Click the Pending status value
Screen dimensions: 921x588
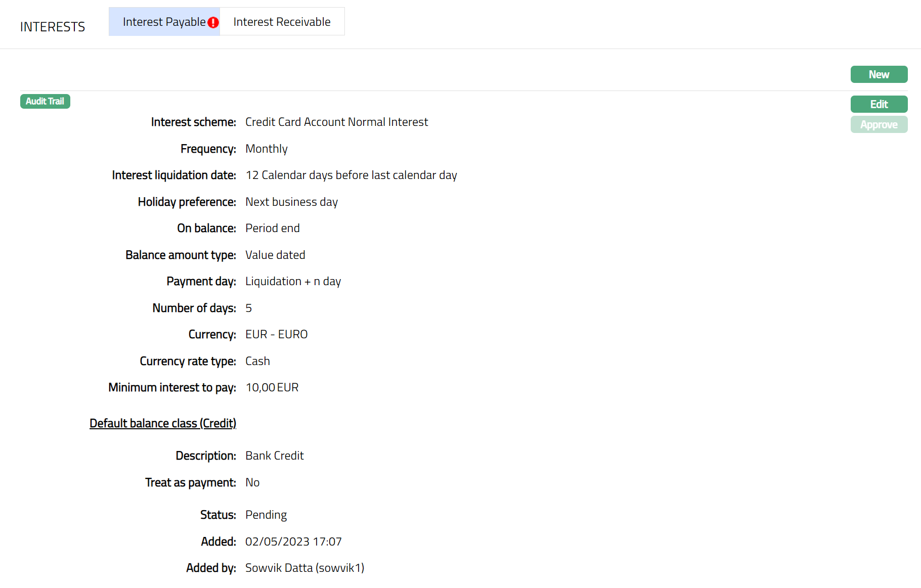[266, 515]
